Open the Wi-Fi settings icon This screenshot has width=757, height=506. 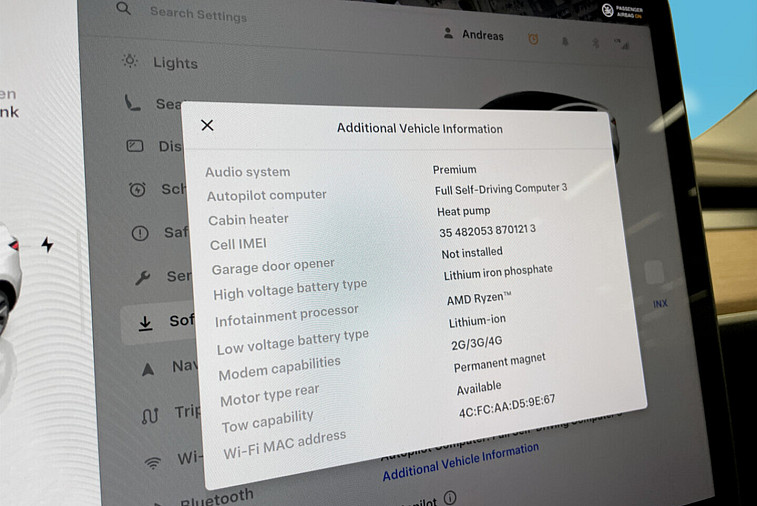tap(153, 462)
